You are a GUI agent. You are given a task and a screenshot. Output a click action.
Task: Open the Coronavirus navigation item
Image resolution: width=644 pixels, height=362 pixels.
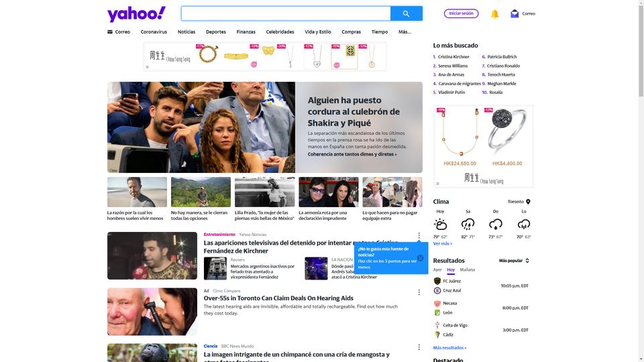point(154,32)
